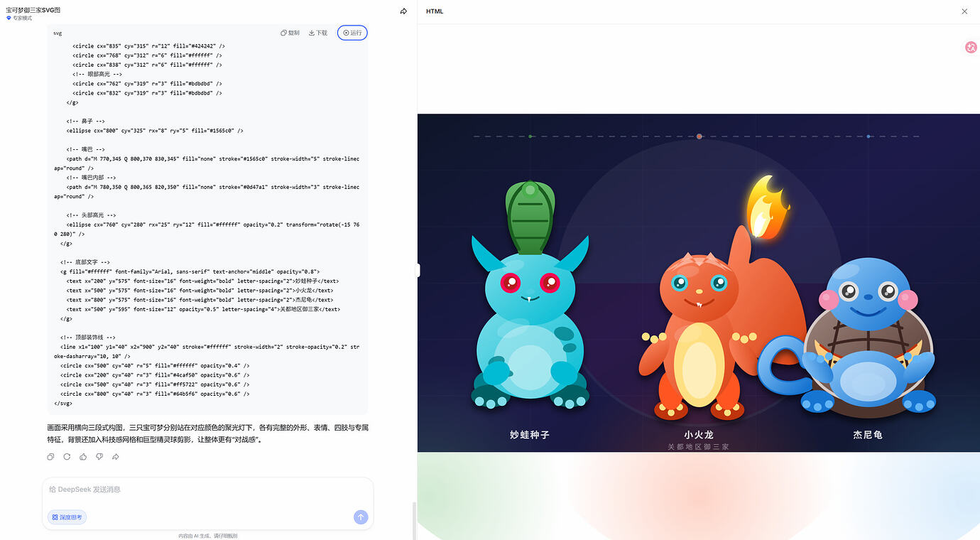
Task: Send the message with the blue arrow button
Action: (361, 517)
